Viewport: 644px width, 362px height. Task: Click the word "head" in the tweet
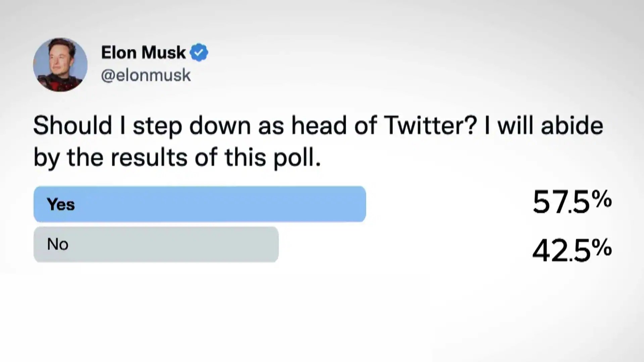click(319, 126)
